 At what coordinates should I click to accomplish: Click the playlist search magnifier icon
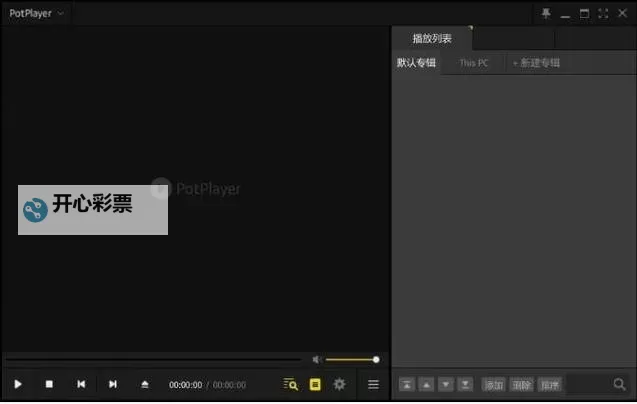(x=620, y=384)
